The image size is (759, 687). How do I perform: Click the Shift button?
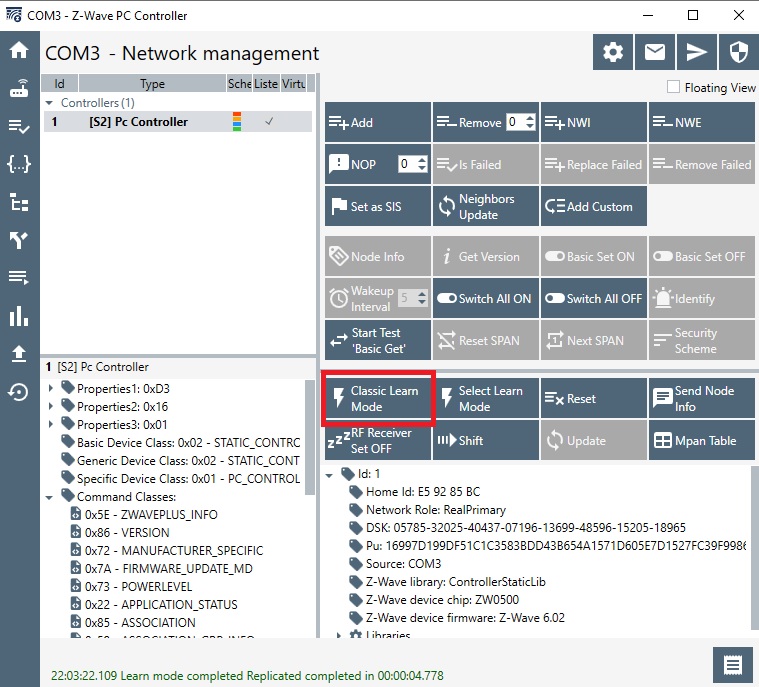tap(486, 440)
